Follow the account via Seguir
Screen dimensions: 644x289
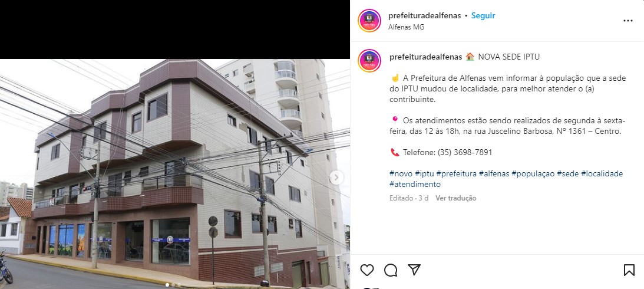(x=483, y=15)
